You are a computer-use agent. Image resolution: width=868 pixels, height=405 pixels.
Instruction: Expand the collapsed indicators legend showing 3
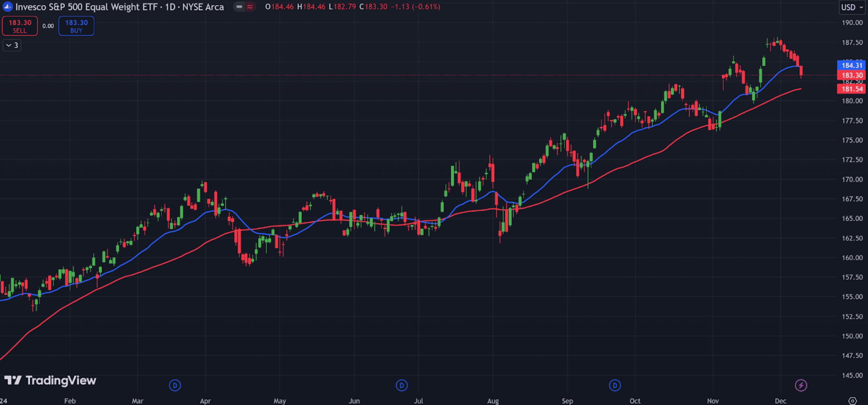pos(12,45)
